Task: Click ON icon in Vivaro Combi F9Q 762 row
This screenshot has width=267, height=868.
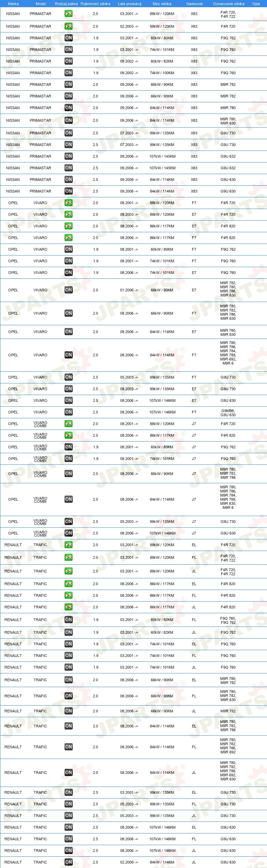Action: (69, 447)
